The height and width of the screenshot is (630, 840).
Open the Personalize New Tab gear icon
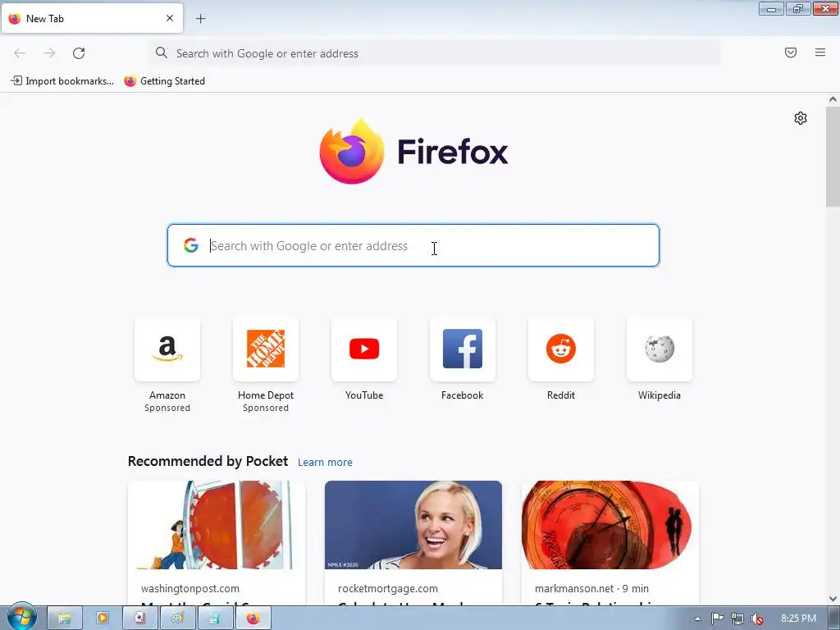pyautogui.click(x=801, y=118)
